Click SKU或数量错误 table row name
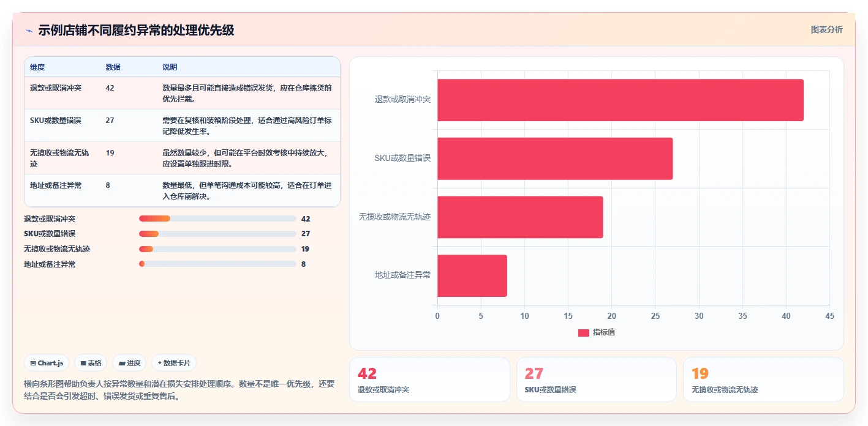The image size is (868, 426). click(x=56, y=121)
